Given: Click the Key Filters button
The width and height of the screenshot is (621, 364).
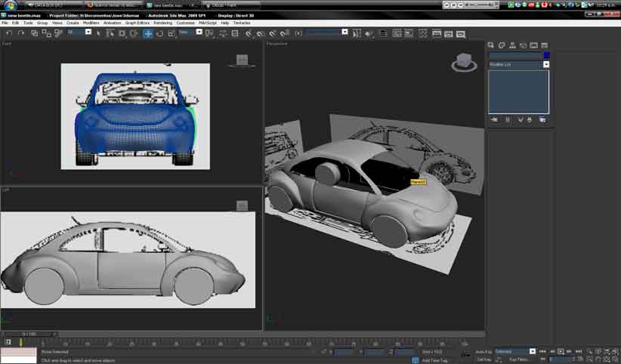Looking at the screenshot, I should tap(519, 359).
